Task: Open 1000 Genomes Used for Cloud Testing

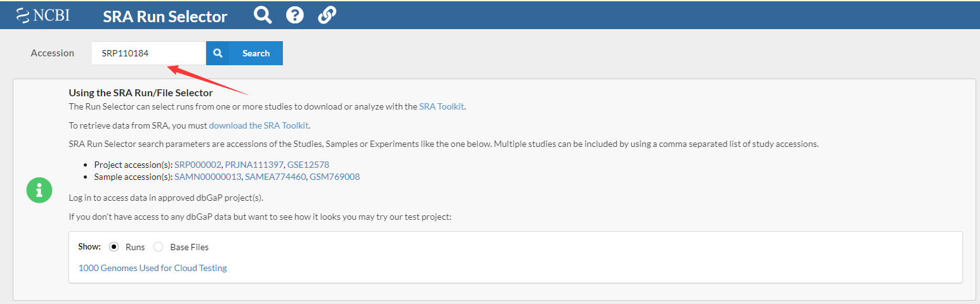Action: click(152, 268)
